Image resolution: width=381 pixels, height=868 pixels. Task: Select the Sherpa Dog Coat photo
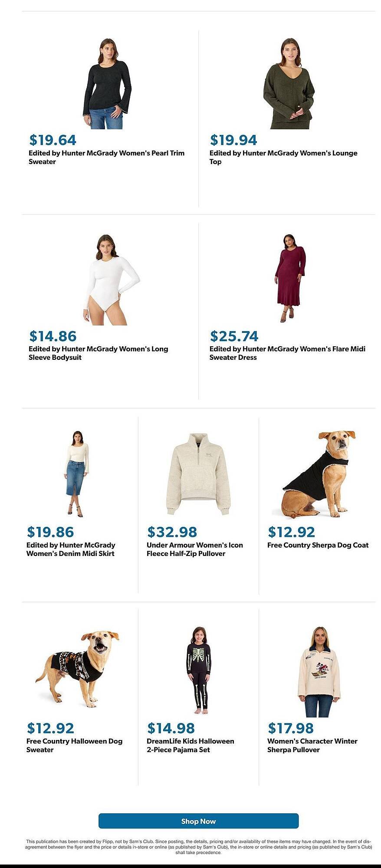point(315,474)
